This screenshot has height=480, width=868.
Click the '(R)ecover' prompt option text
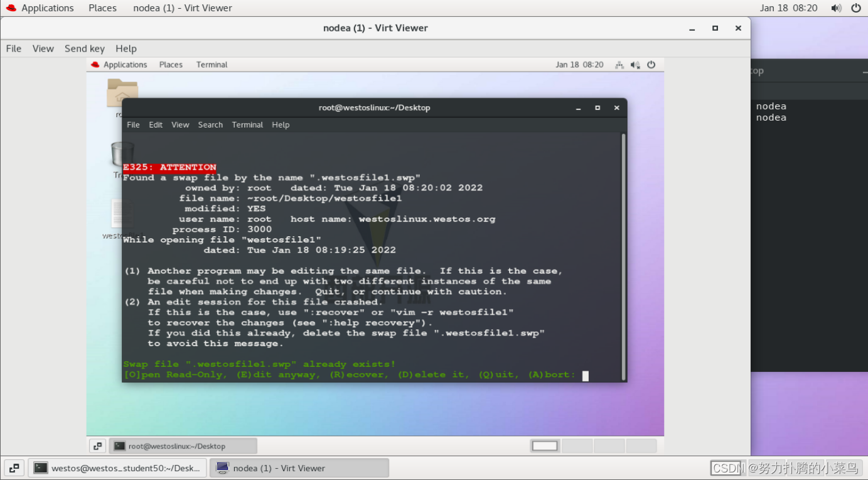[x=358, y=375]
